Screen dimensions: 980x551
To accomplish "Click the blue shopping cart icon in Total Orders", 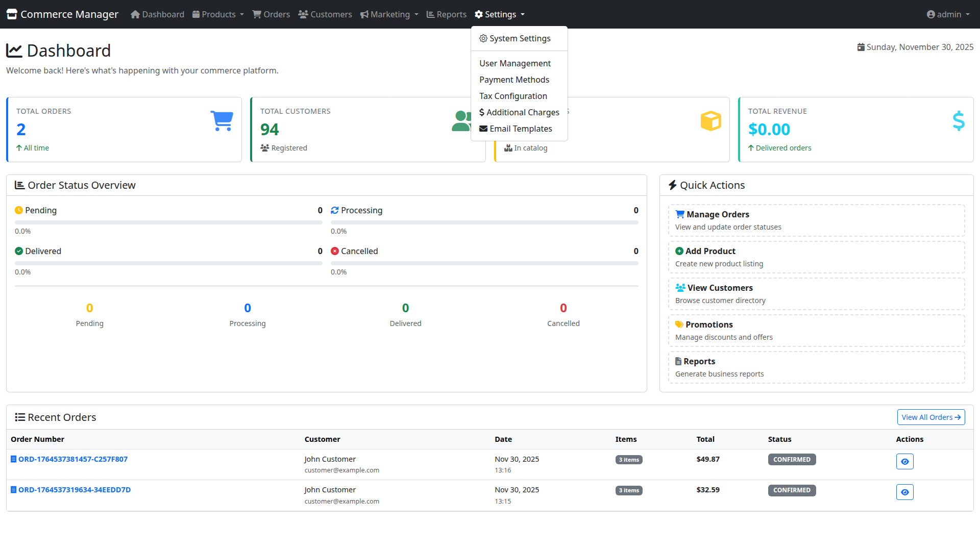I will tap(222, 121).
